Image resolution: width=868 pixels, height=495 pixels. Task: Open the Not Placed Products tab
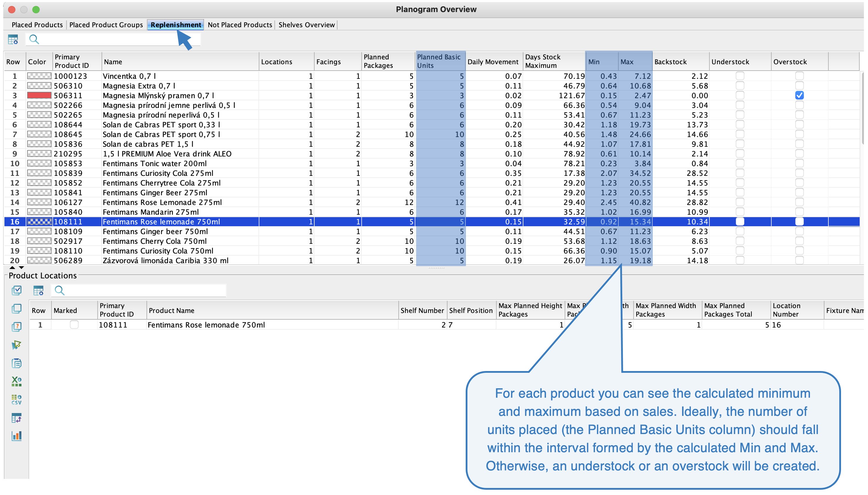tap(240, 25)
